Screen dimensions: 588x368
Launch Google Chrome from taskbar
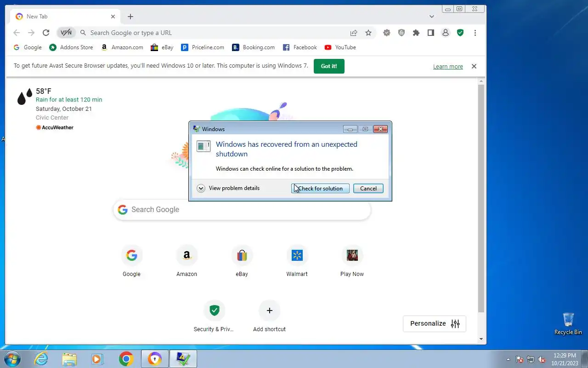(x=126, y=359)
